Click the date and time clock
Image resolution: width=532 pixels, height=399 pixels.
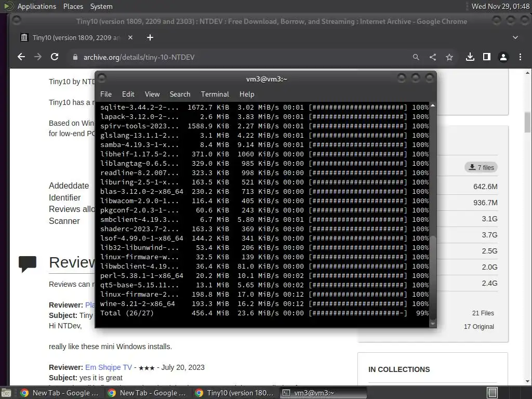pyautogui.click(x=500, y=6)
